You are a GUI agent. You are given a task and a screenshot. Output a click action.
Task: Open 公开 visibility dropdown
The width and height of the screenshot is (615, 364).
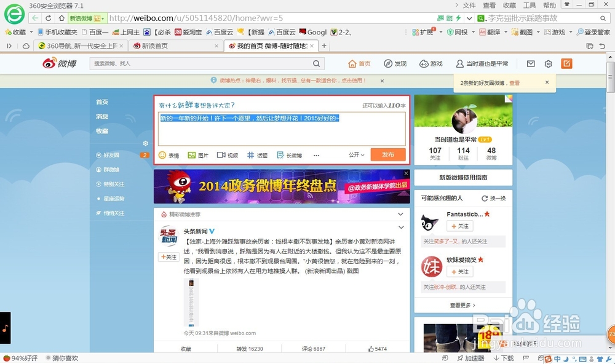[x=357, y=155]
